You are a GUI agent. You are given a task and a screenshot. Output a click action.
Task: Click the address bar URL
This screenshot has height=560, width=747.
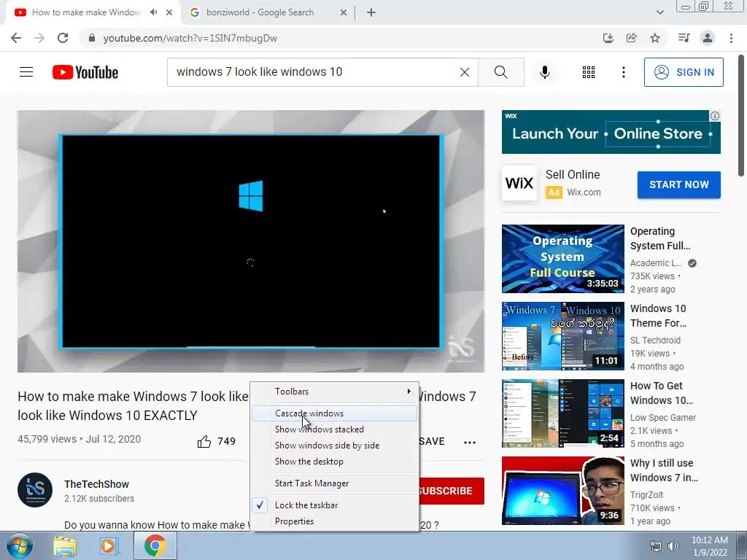click(190, 38)
